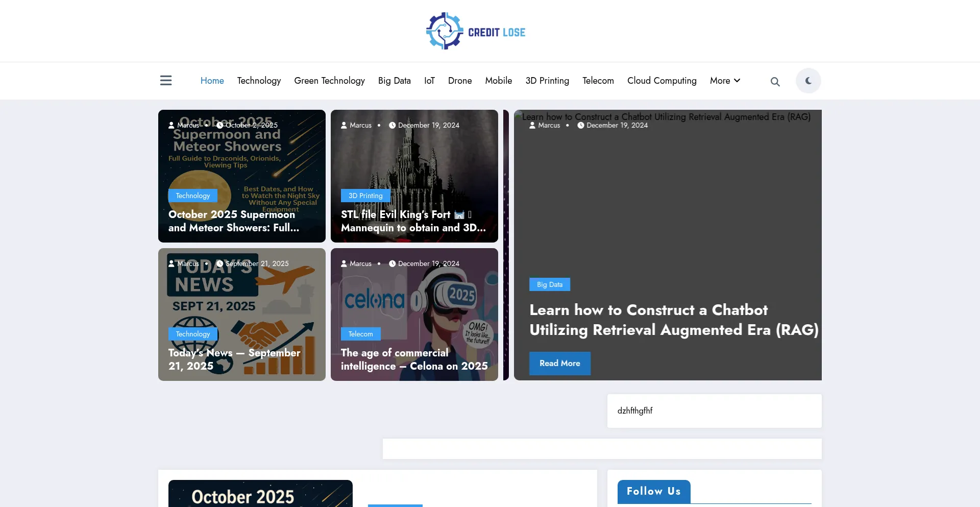Open the Technology menu item
The image size is (980, 507).
[x=259, y=81]
